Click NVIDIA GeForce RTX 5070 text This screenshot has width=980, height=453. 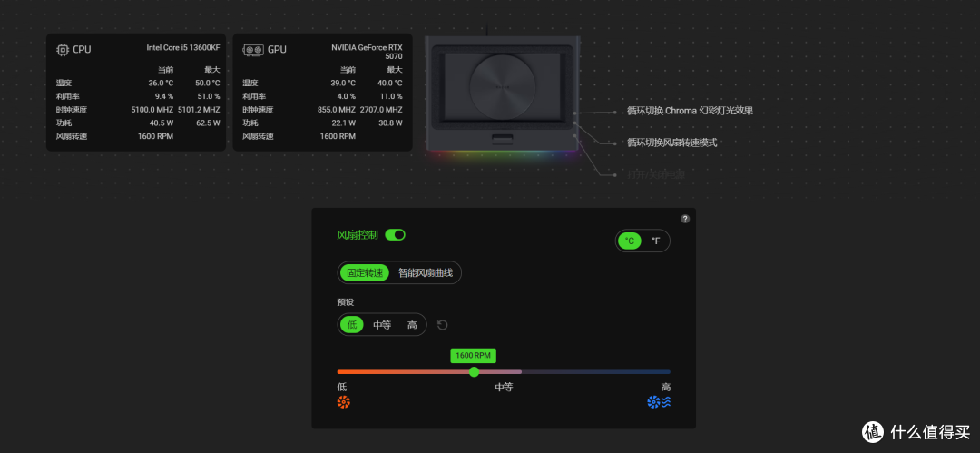[x=367, y=52]
